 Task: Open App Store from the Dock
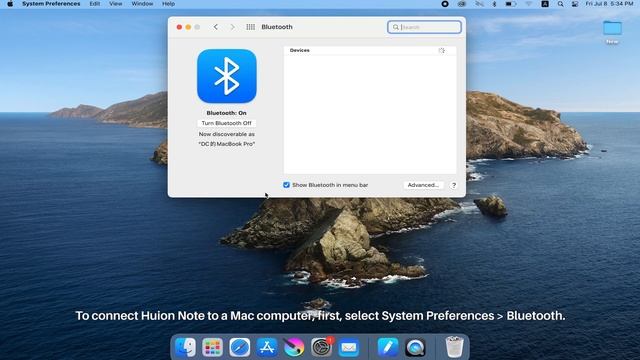267,347
